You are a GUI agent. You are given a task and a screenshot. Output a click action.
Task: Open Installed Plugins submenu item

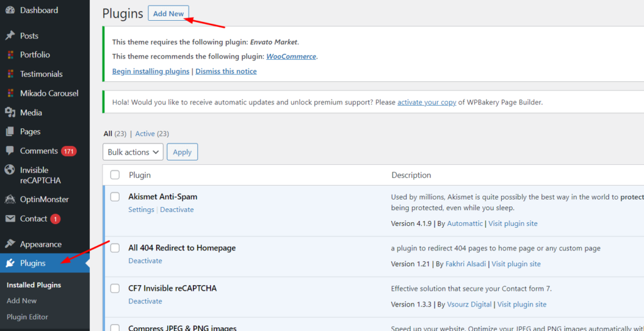[x=34, y=285]
